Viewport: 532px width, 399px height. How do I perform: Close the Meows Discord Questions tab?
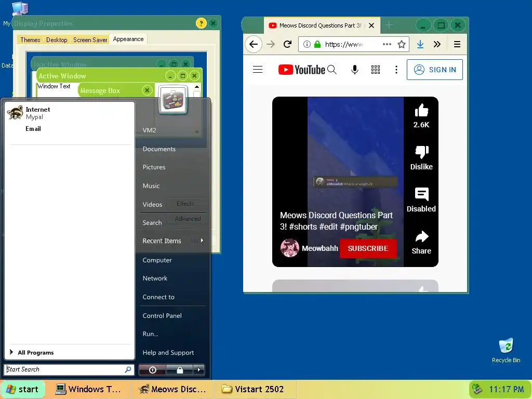point(371,25)
